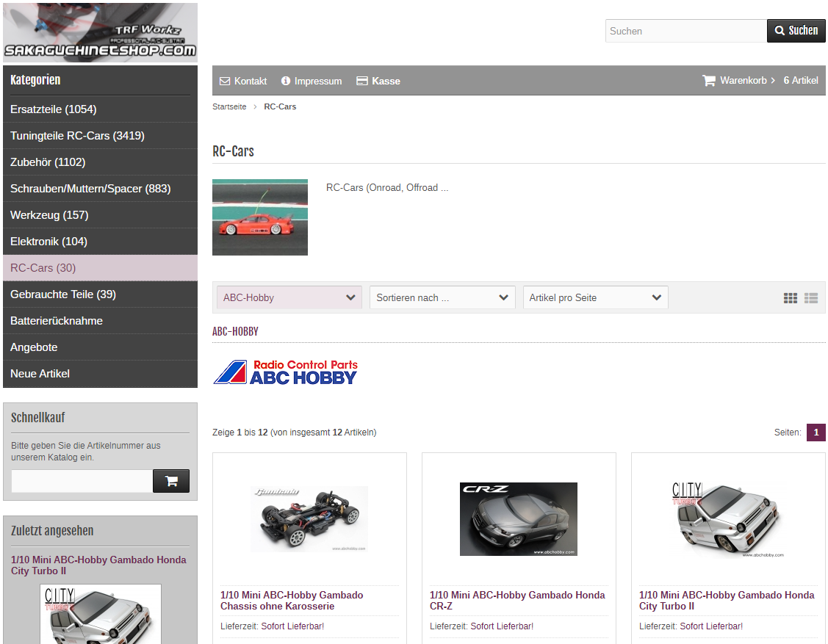The image size is (828, 644).
Task: Click the Impressum info icon
Action: click(286, 81)
